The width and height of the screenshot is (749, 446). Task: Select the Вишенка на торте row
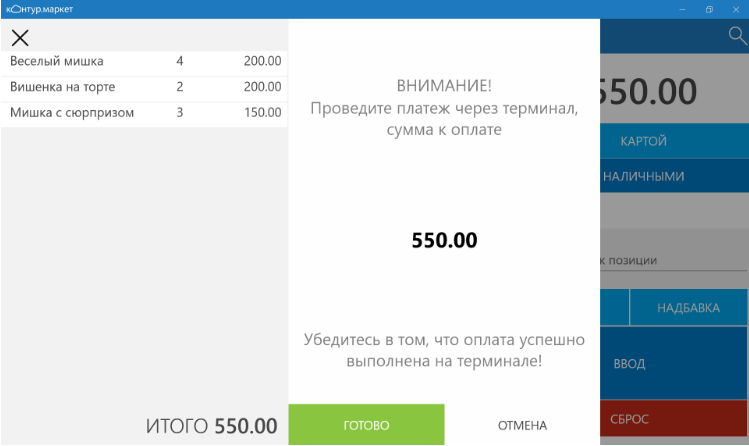pyautogui.click(x=144, y=87)
